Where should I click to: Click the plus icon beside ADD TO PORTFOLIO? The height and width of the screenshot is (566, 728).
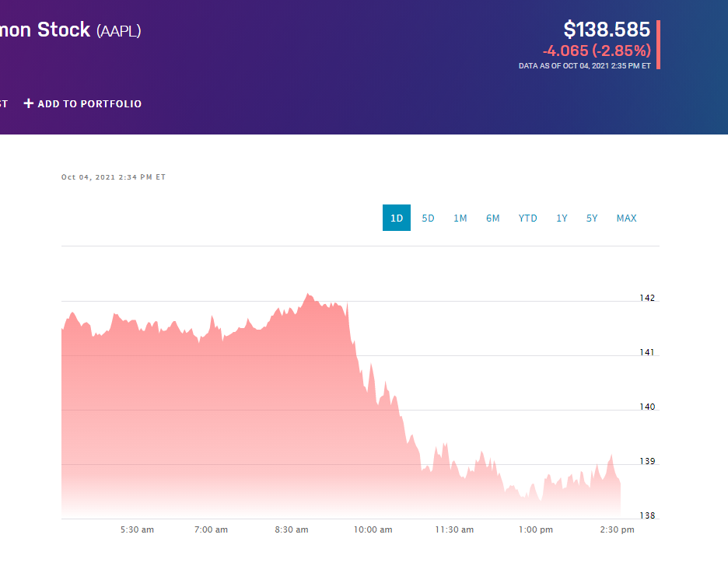click(x=28, y=103)
